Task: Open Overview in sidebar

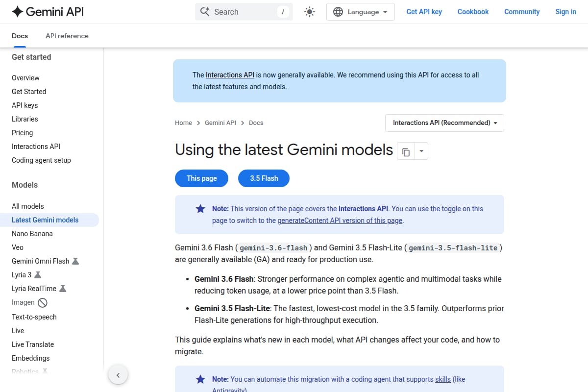Action: tap(25, 78)
